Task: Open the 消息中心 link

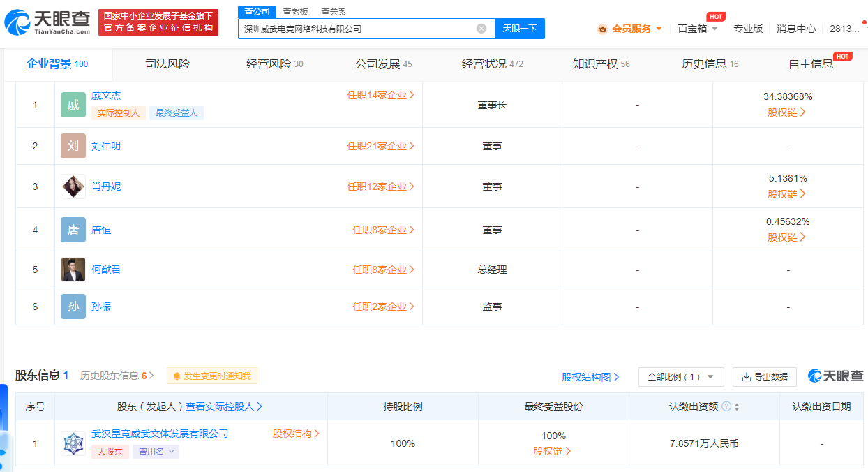Action: [x=796, y=29]
